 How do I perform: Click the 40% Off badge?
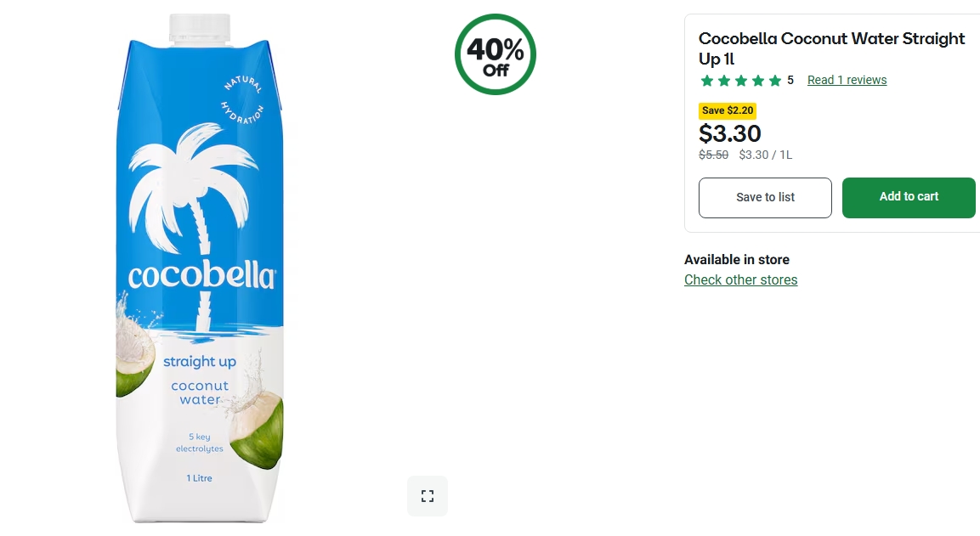point(496,54)
